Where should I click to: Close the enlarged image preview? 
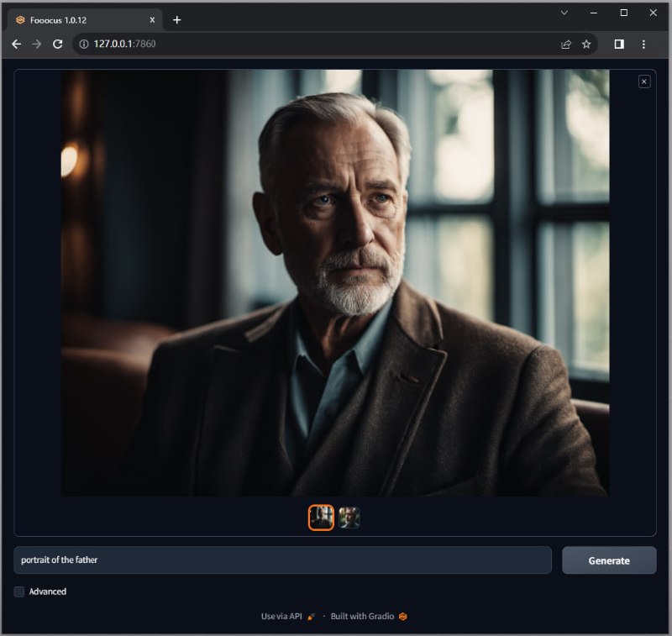[x=643, y=81]
